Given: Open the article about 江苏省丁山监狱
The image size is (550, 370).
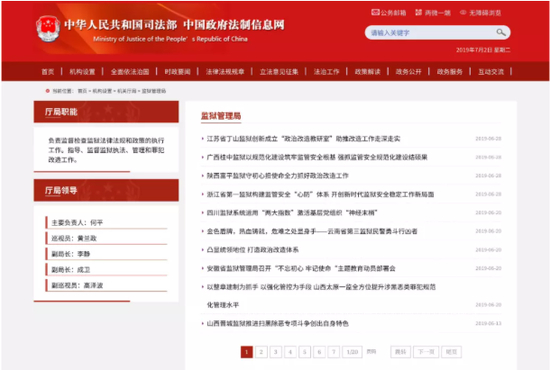Looking at the screenshot, I should (x=303, y=139).
